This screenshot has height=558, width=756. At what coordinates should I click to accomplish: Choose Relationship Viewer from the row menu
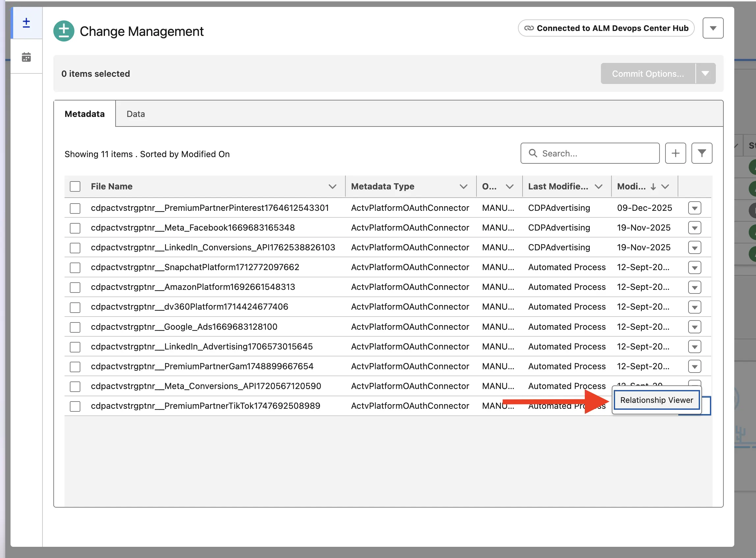pyautogui.click(x=656, y=400)
